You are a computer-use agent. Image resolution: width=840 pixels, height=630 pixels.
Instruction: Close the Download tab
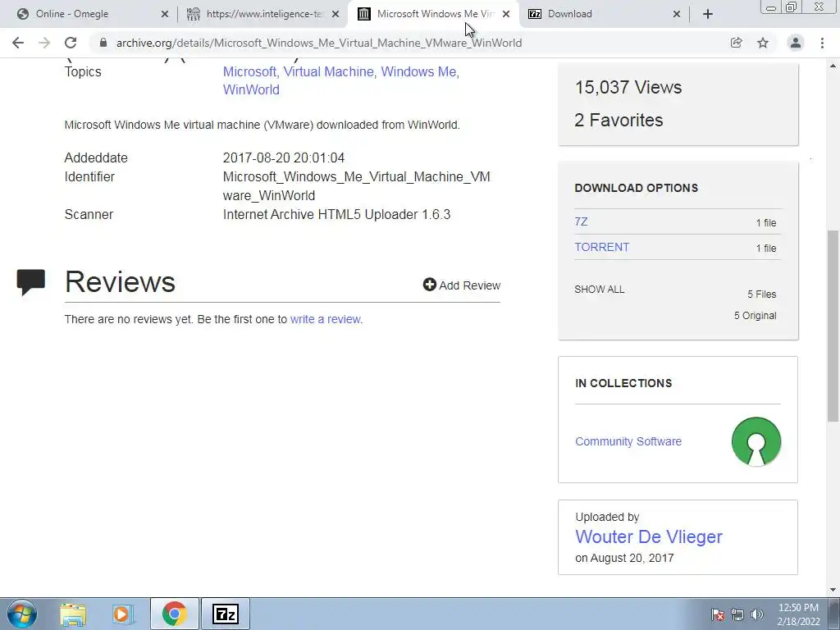point(677,15)
